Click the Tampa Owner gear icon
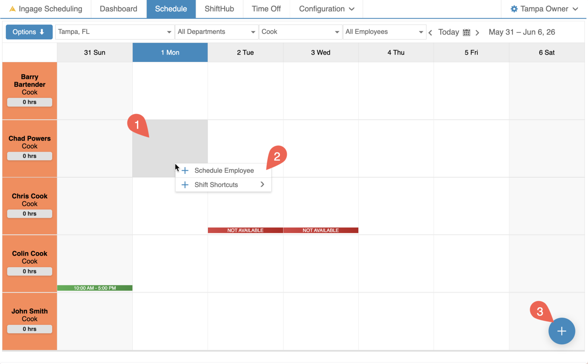Viewport: 588px width, 364px height. tap(514, 9)
